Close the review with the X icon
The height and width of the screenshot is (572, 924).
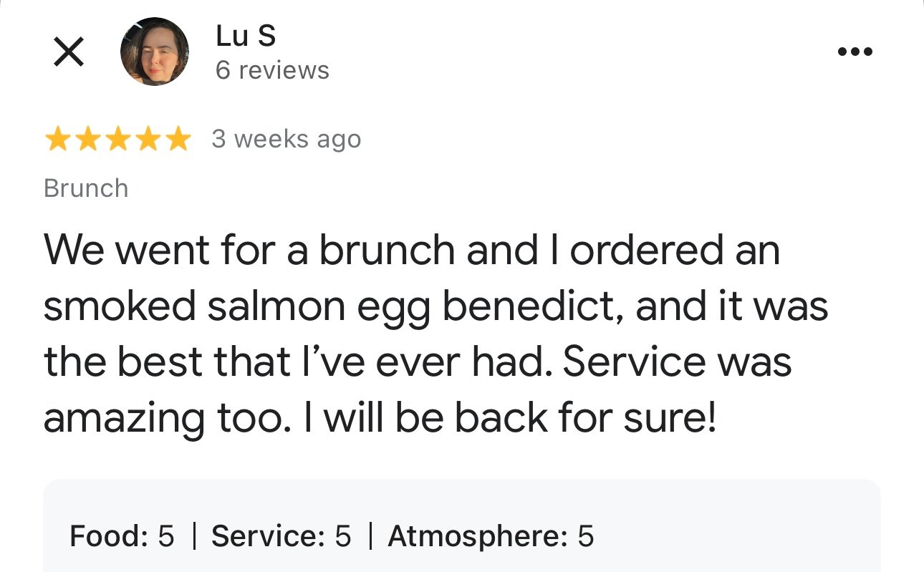[68, 52]
